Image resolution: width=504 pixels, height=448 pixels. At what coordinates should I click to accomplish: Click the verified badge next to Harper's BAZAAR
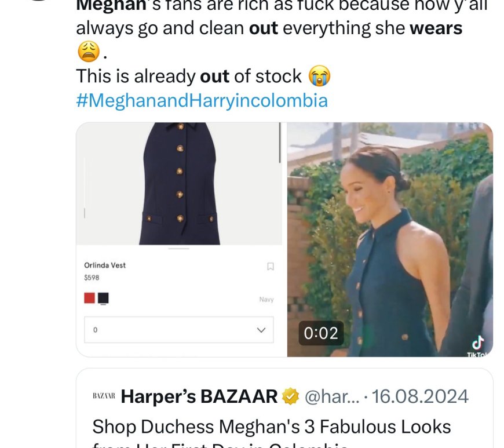click(x=290, y=396)
